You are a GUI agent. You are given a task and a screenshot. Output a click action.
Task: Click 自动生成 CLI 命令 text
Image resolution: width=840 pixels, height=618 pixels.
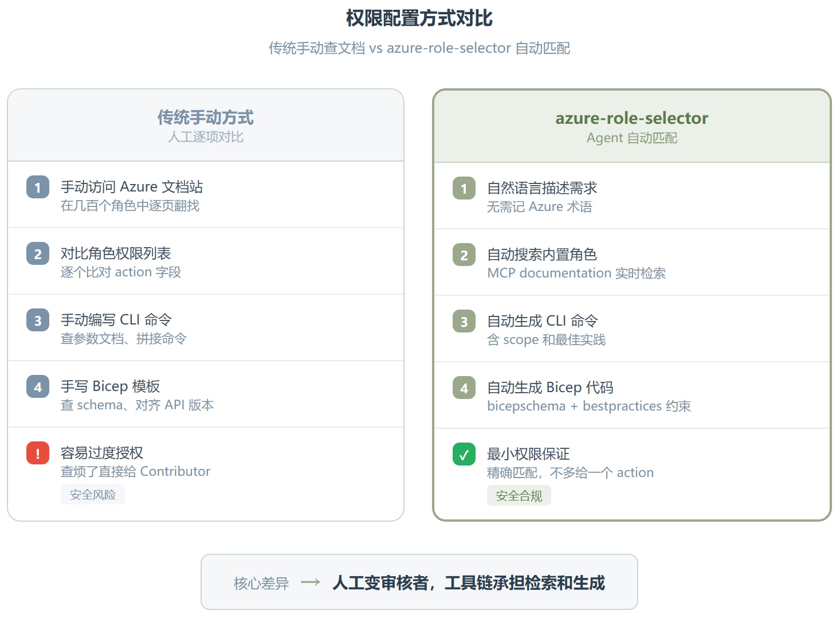543,321
